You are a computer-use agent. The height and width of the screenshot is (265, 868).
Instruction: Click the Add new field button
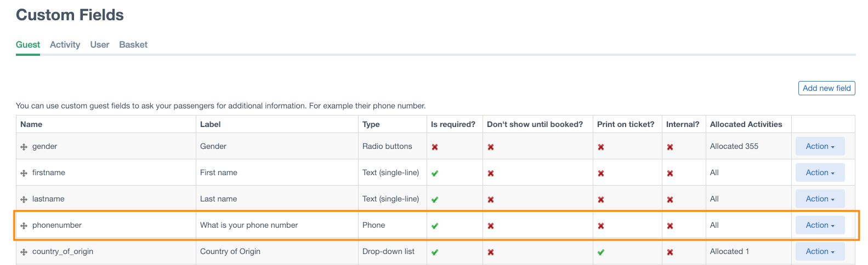click(826, 88)
